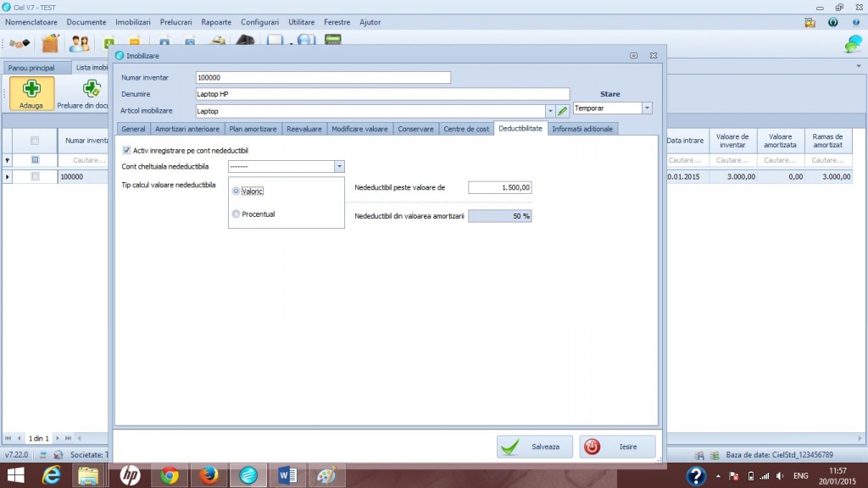The width and height of the screenshot is (868, 488).
Task: Click the shopping bag toolbar icon
Action: point(50,43)
